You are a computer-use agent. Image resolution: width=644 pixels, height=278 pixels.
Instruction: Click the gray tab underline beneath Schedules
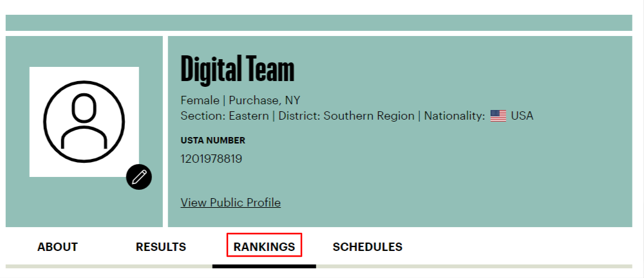pos(474,266)
